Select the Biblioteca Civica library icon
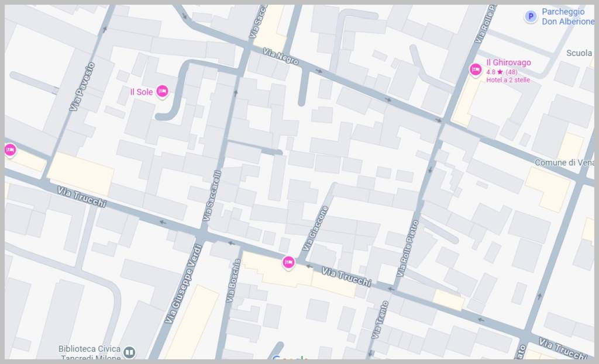The width and height of the screenshot is (599, 364). (129, 352)
